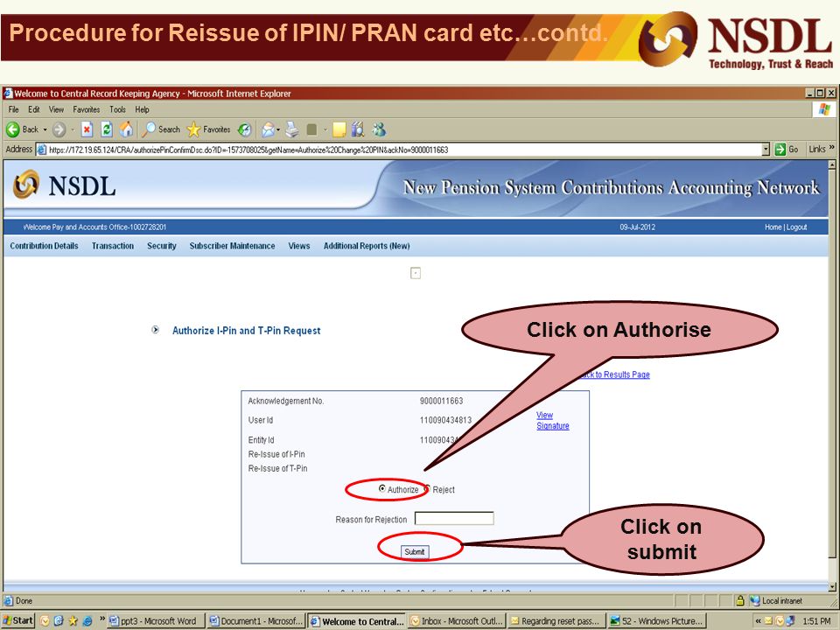
Task: Open the Research books icon
Action: 359,129
